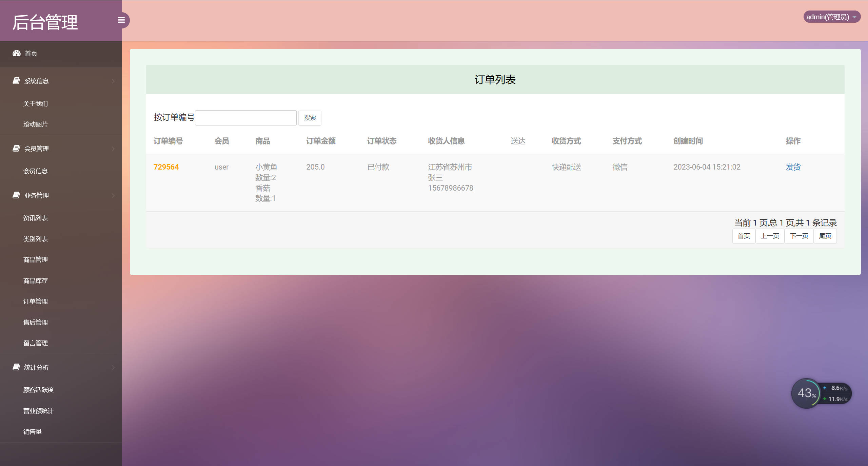Click the book icon next to 统计分析

[16, 367]
